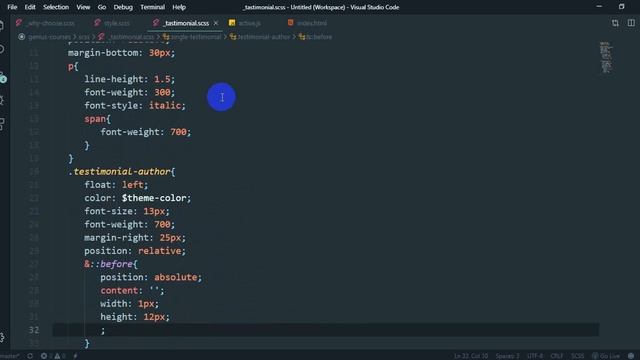Click &::before symbol in breadcrumb
The height and width of the screenshot is (360, 640).
(x=316, y=37)
